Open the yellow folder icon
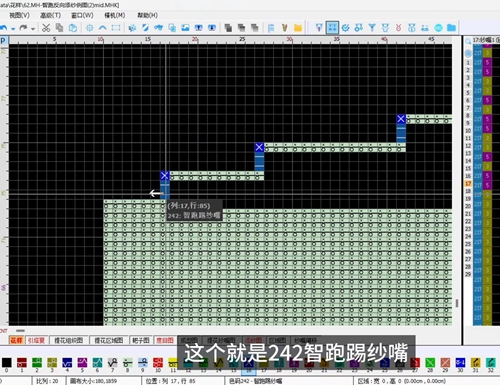Viewport: 500px width, 385px height. pyautogui.click(x=298, y=28)
